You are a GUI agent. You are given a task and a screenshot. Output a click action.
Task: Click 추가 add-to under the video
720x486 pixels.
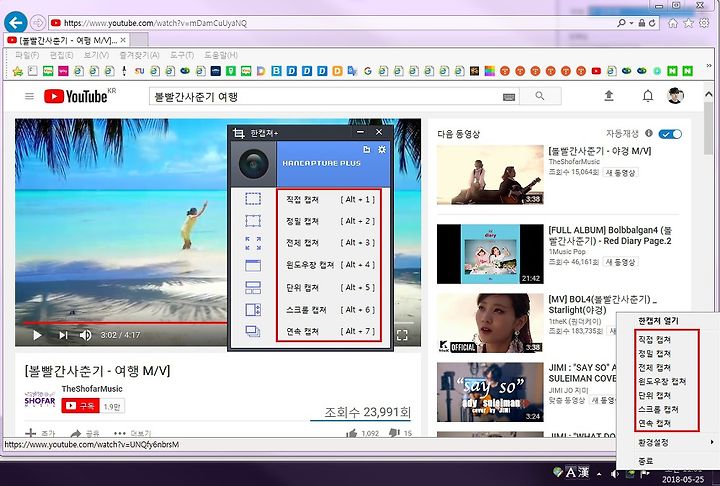coord(40,433)
